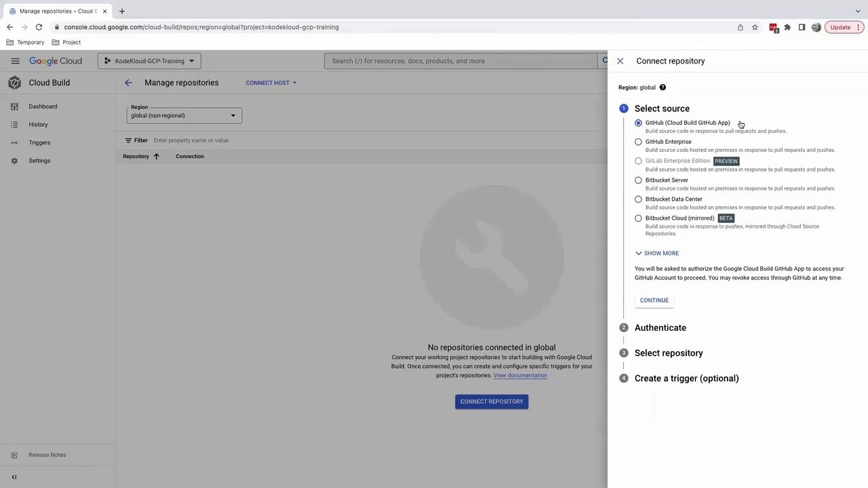Close the Connect repository panel
This screenshot has width=868, height=488.
coord(620,61)
